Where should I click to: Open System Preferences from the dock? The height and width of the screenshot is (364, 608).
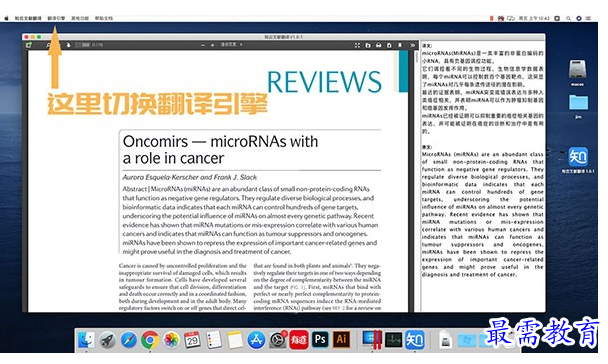[x=278, y=340]
